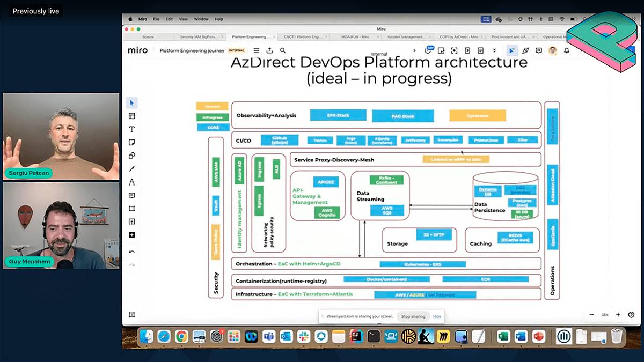Open the Miro main menu hamburger icon
Viewport: 644px width, 362px height.
point(257,50)
